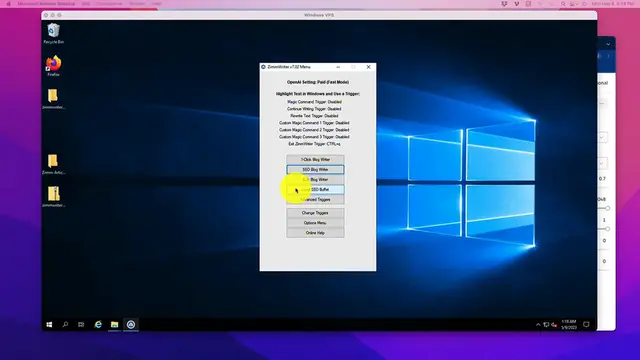Launch Firefox from the desktop
Viewport: 640px width, 360px height.
pyautogui.click(x=53, y=66)
